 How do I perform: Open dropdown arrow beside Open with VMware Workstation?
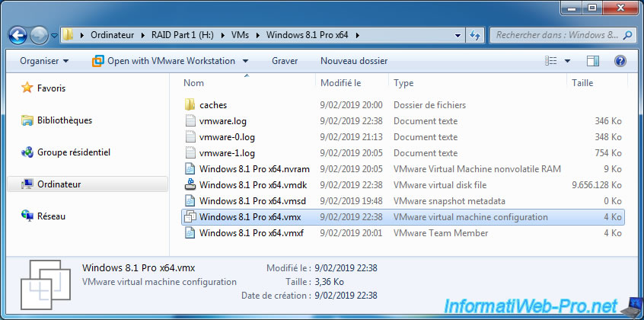point(246,61)
